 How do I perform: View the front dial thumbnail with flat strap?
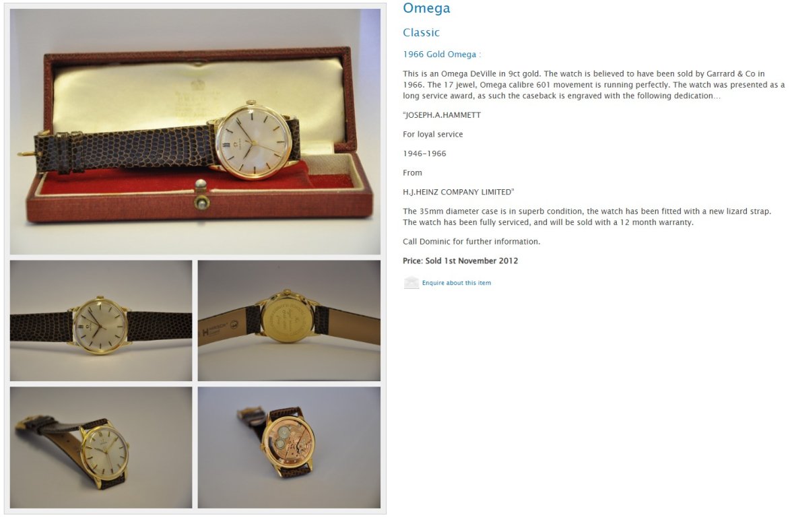pyautogui.click(x=101, y=321)
